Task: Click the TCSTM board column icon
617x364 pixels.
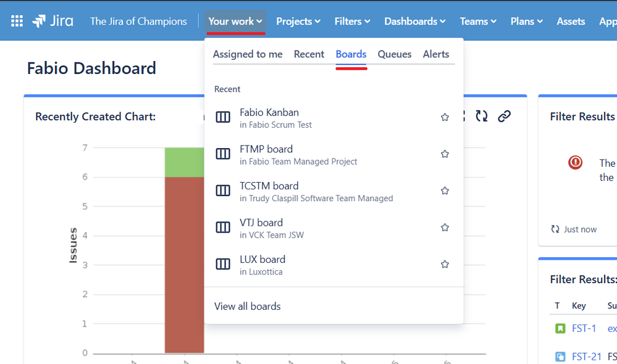Action: pyautogui.click(x=223, y=191)
